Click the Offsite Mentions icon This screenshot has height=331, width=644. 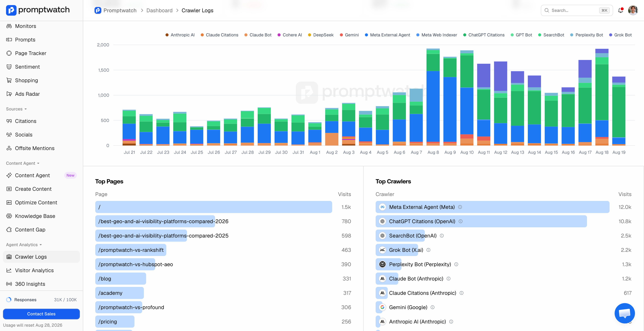pyautogui.click(x=9, y=148)
